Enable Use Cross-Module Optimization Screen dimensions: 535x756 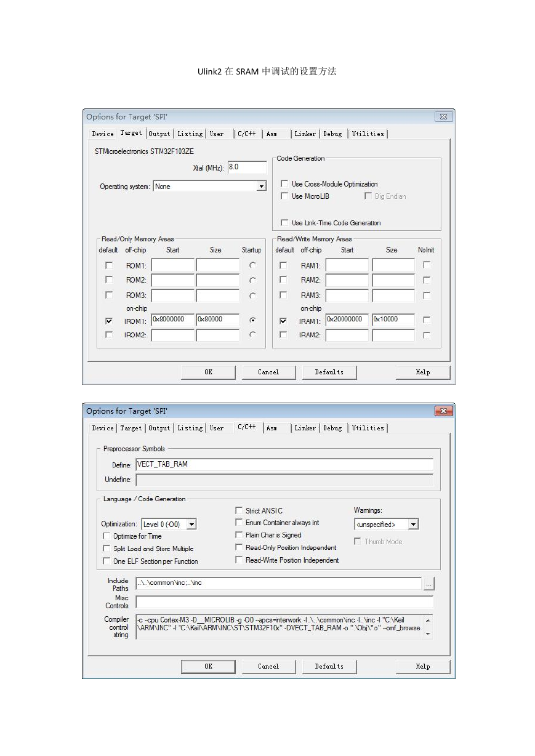[284, 183]
